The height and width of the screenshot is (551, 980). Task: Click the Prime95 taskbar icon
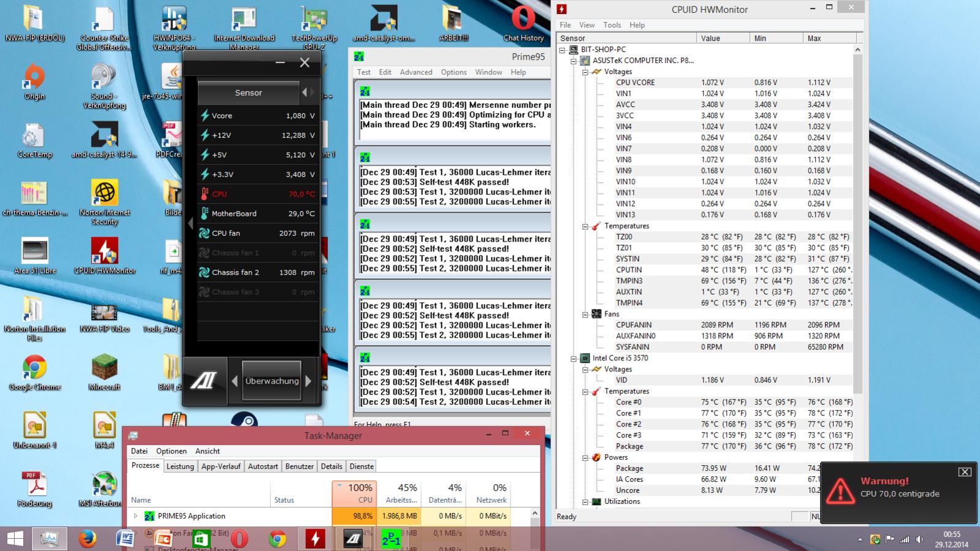click(x=391, y=539)
